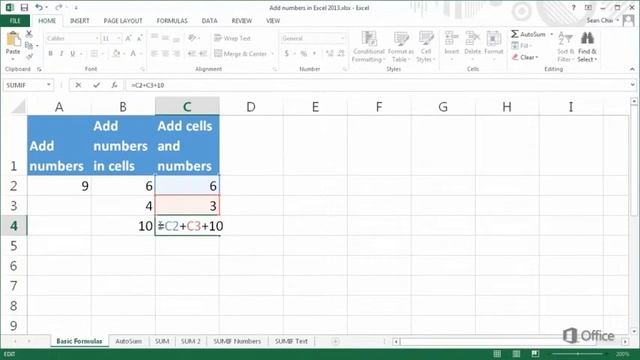Click the Increase Font Size icon
This screenshot has height=360, width=640.
(129, 38)
